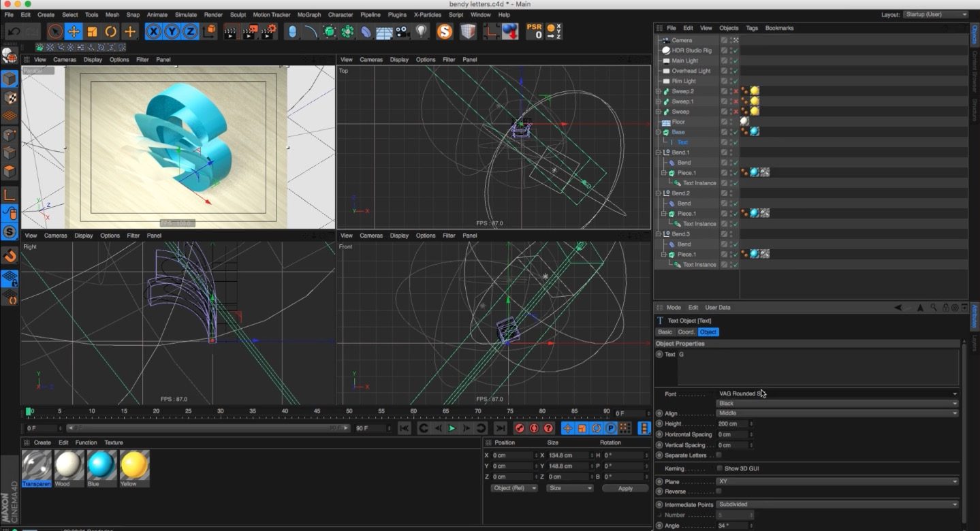Open the font weight Black dropdown
The image size is (980, 531).
(838, 403)
